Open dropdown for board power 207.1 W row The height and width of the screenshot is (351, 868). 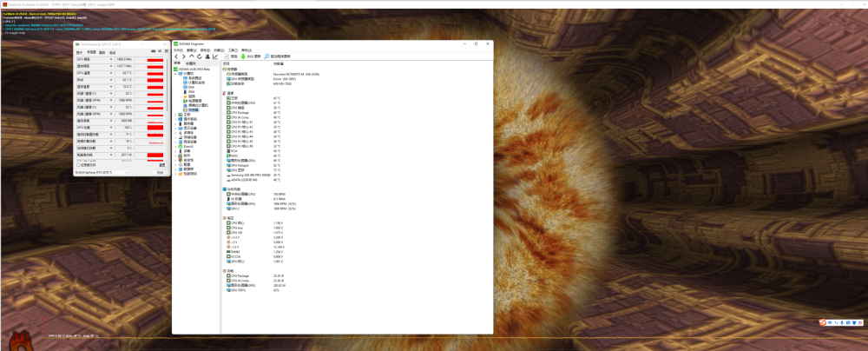(111, 155)
